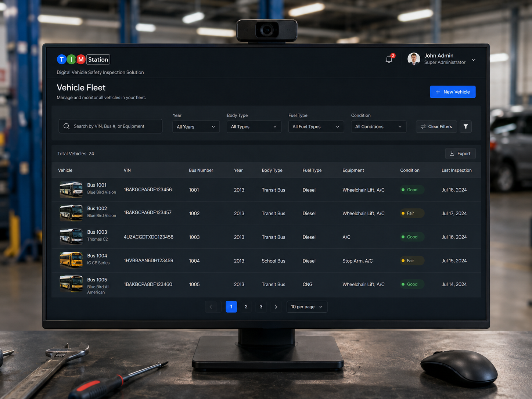This screenshot has height=399, width=532.
Task: Click the Bus 1004 vehicle name
Action: [x=97, y=256]
